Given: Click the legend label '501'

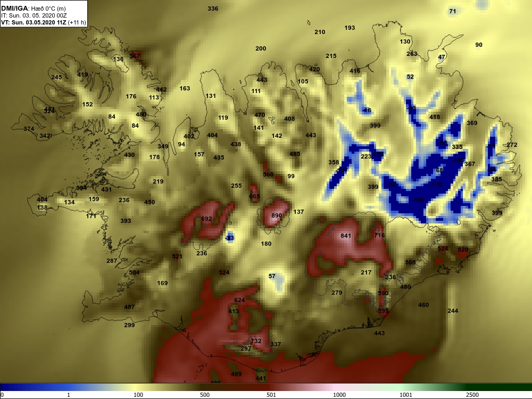Looking at the screenshot, I should pos(271,395).
